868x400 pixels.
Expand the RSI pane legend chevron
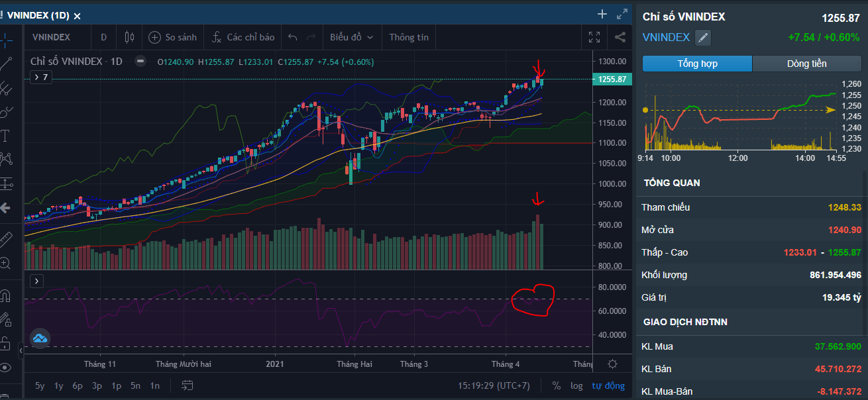tap(36, 281)
